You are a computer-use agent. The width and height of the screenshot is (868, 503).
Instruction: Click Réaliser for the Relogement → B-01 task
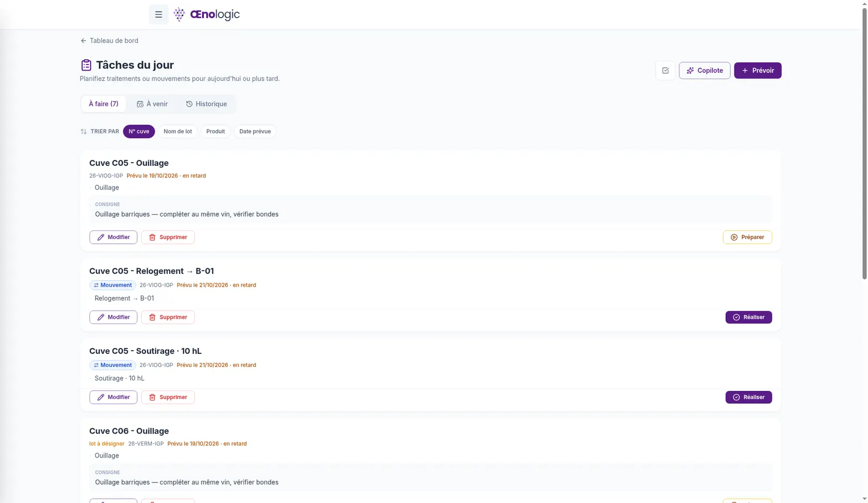coord(749,317)
